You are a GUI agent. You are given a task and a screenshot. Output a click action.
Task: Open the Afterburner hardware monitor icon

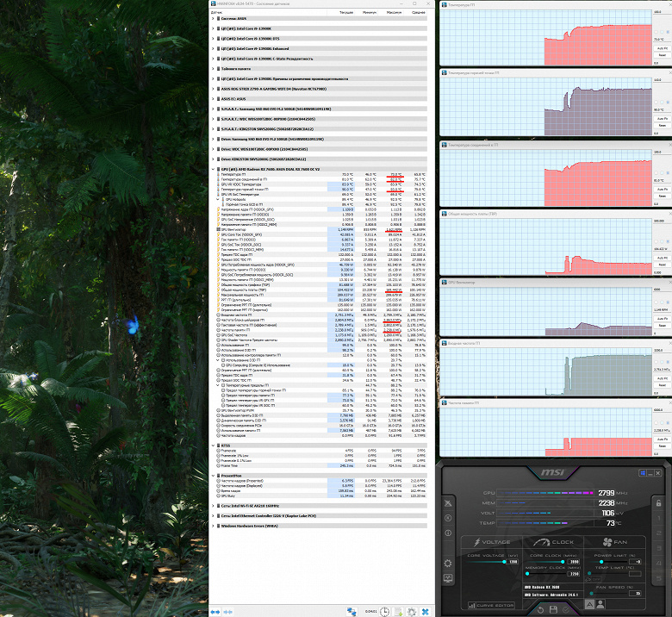[x=448, y=578]
